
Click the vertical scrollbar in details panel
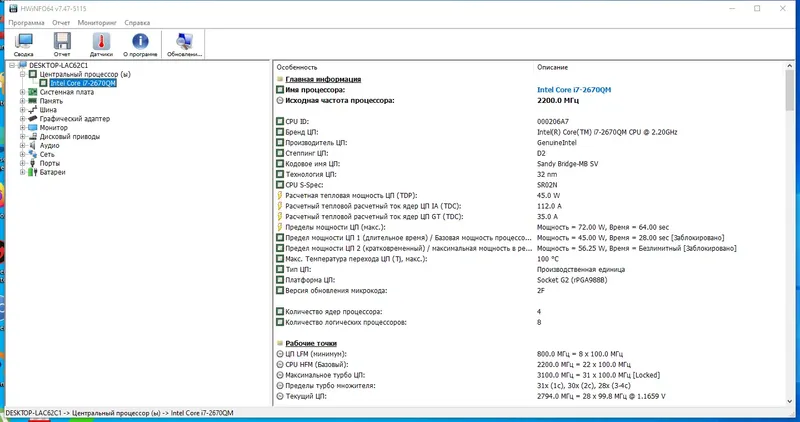(790, 233)
